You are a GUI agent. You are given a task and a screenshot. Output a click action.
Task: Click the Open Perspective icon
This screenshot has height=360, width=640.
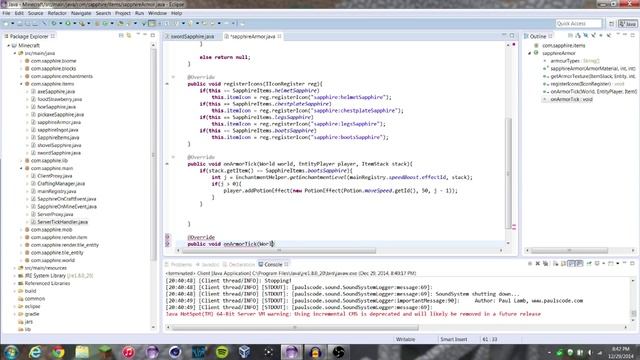pyautogui.click(x=611, y=24)
